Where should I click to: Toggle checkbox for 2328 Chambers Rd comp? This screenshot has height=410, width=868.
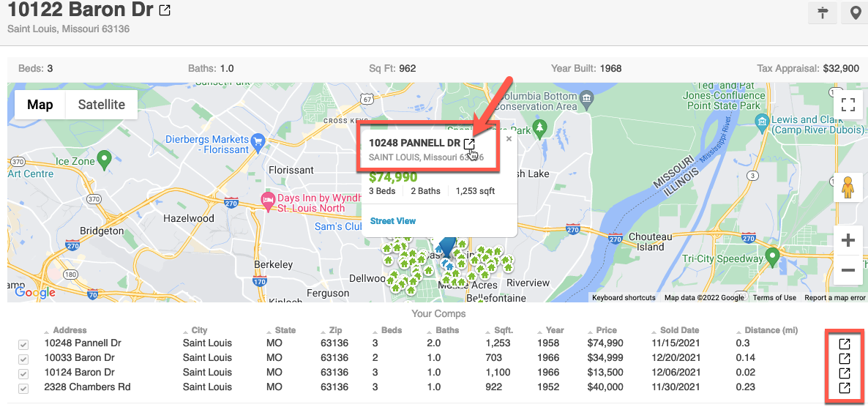point(23,388)
